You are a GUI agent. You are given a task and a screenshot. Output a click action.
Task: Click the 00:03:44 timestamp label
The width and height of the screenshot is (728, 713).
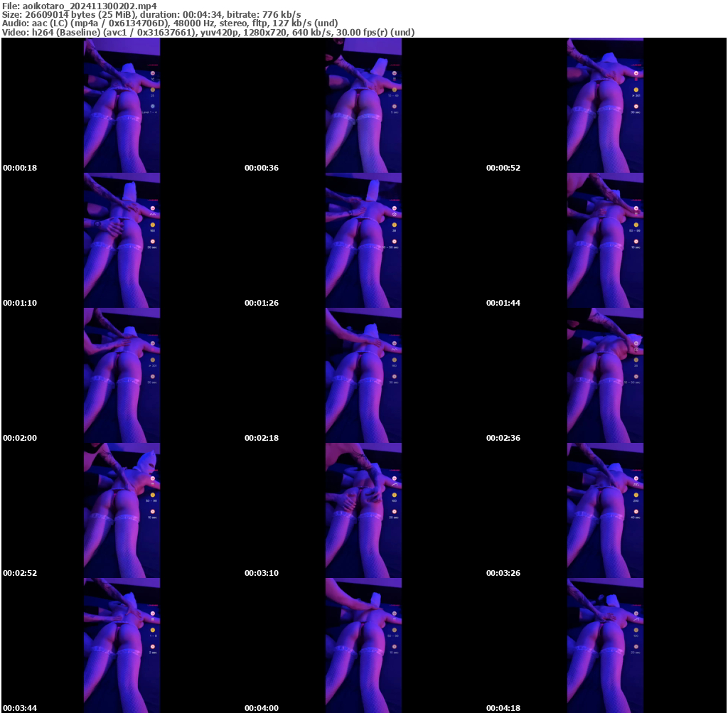20,708
